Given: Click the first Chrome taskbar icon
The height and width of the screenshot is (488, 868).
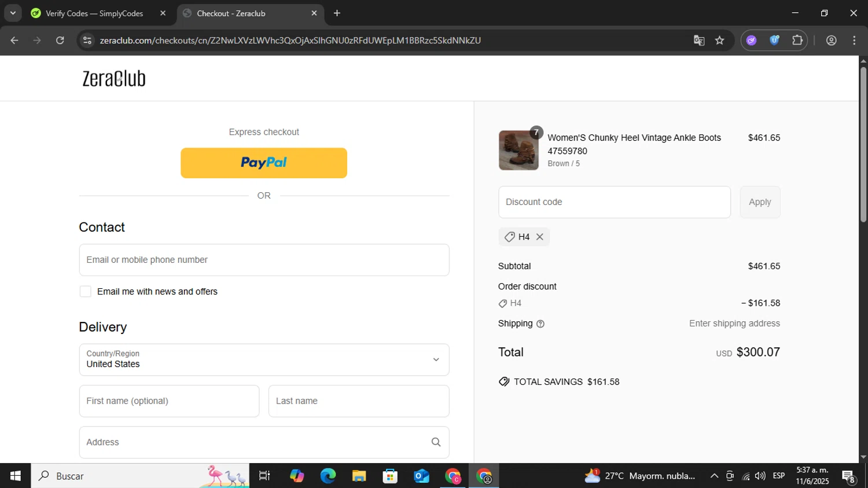Looking at the screenshot, I should tap(453, 476).
